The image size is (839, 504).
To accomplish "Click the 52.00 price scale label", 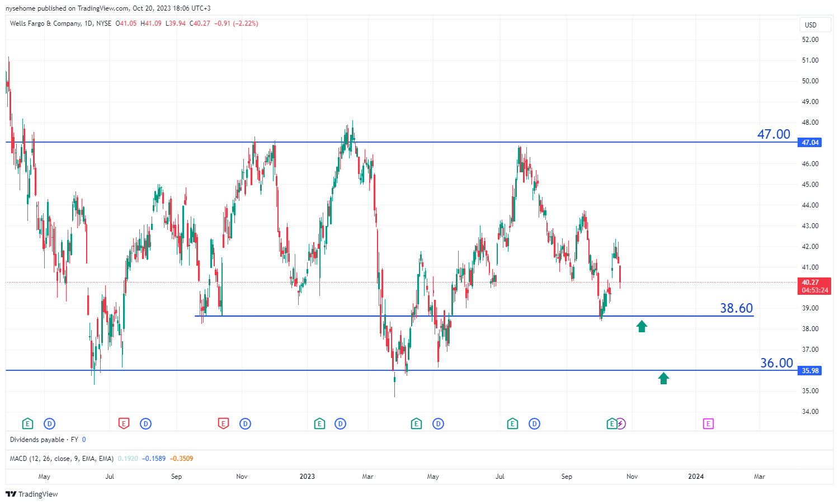I will point(810,40).
